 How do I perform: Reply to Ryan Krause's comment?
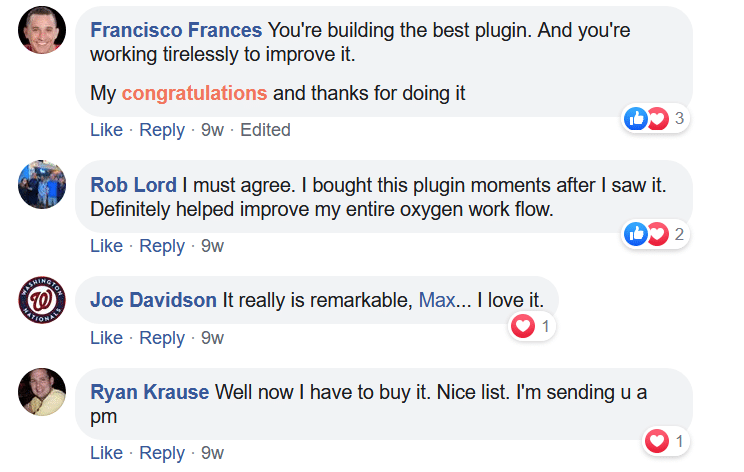click(162, 454)
